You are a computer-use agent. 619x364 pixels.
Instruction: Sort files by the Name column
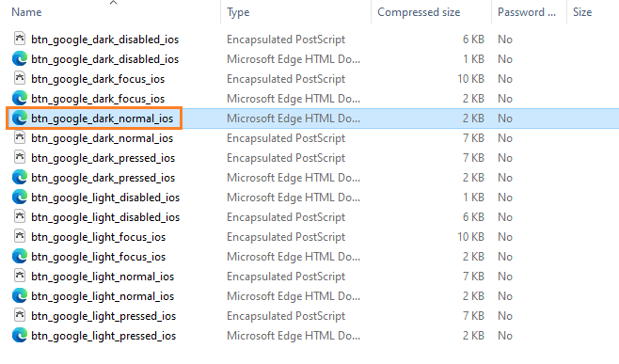click(x=26, y=12)
